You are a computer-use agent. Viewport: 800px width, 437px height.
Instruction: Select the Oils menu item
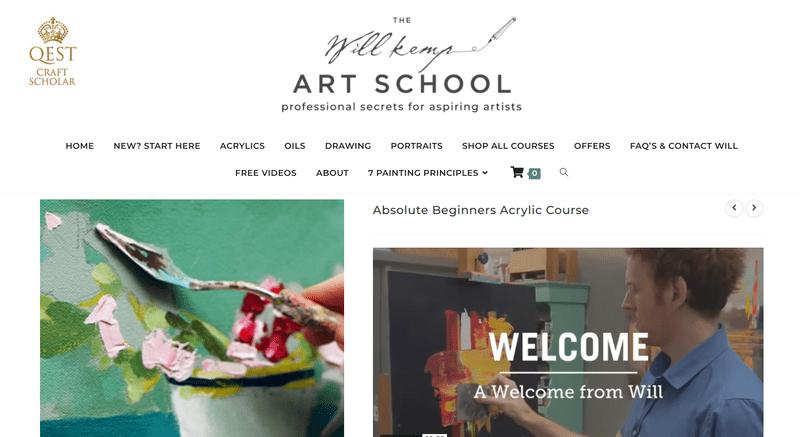click(295, 146)
